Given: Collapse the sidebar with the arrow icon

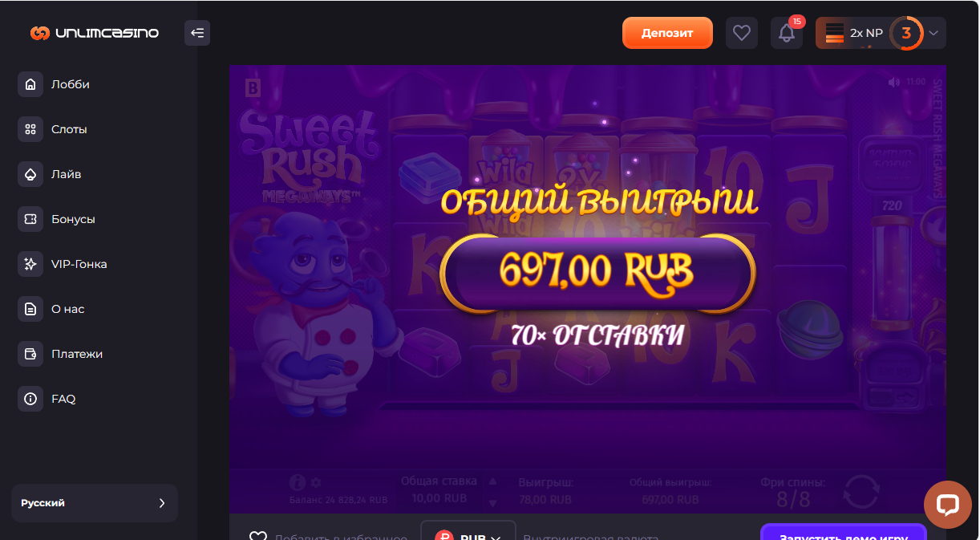Looking at the screenshot, I should coord(197,33).
